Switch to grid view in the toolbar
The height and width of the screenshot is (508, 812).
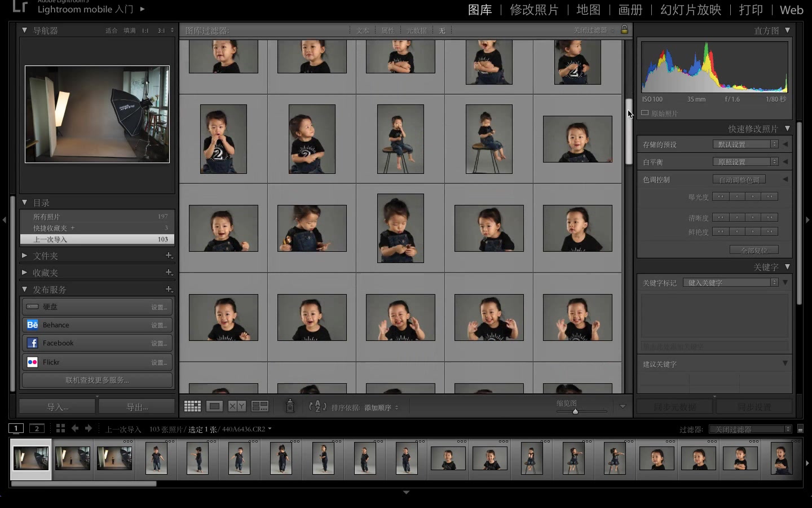tap(192, 406)
